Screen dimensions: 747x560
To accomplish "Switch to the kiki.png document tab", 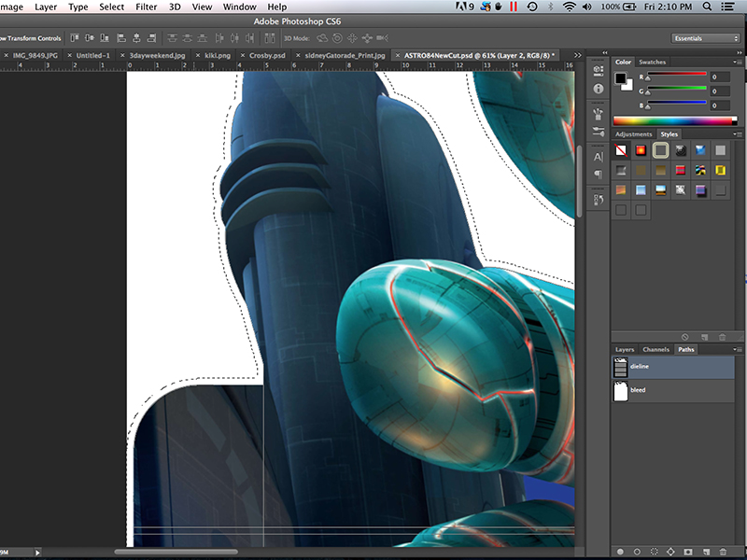I will tap(218, 55).
